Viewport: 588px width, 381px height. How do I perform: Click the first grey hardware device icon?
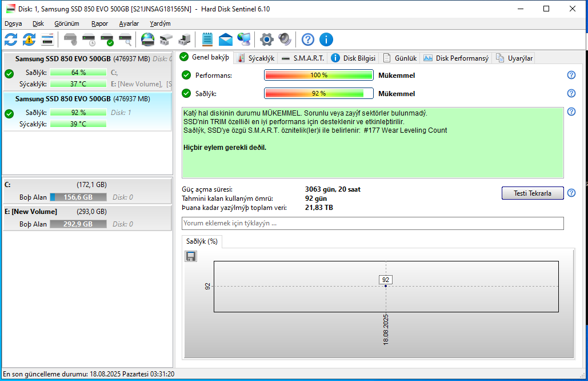(166, 39)
